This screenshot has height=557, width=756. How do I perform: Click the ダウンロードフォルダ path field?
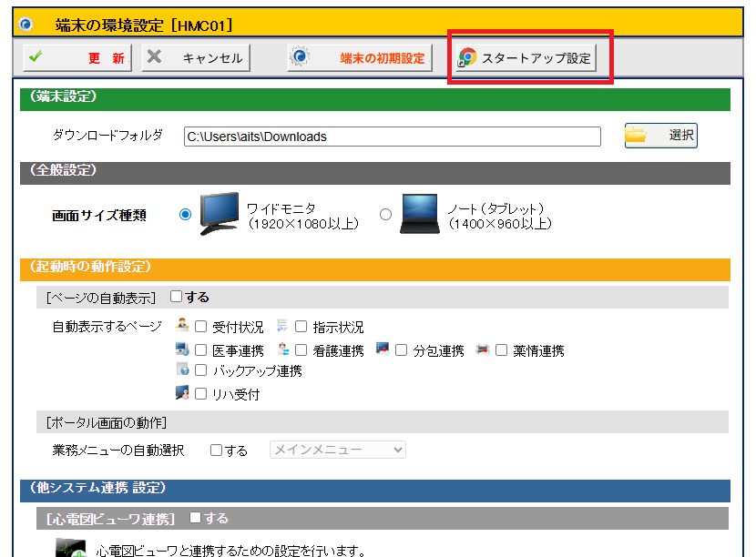click(392, 137)
